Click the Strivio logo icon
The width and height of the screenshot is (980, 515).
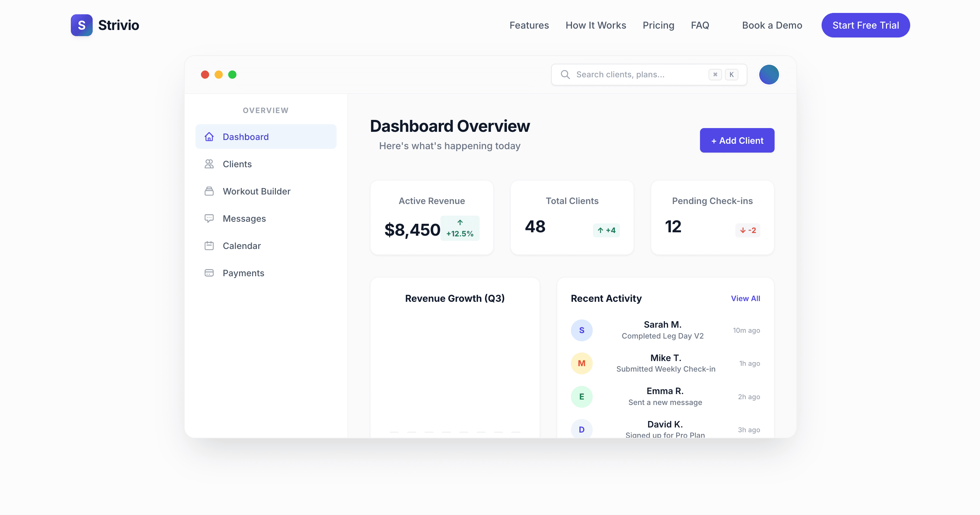(81, 25)
